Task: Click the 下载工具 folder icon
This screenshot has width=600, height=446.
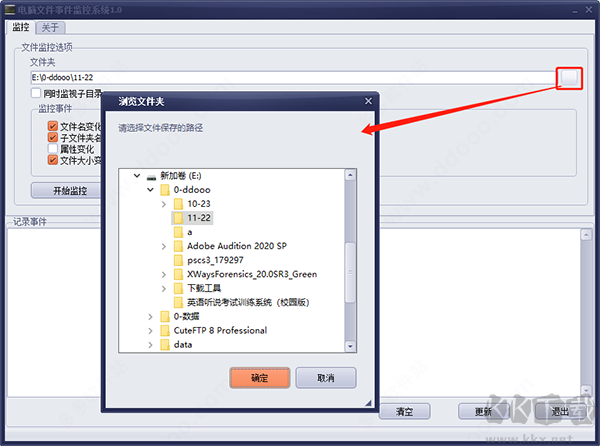Action: pyautogui.click(x=178, y=288)
